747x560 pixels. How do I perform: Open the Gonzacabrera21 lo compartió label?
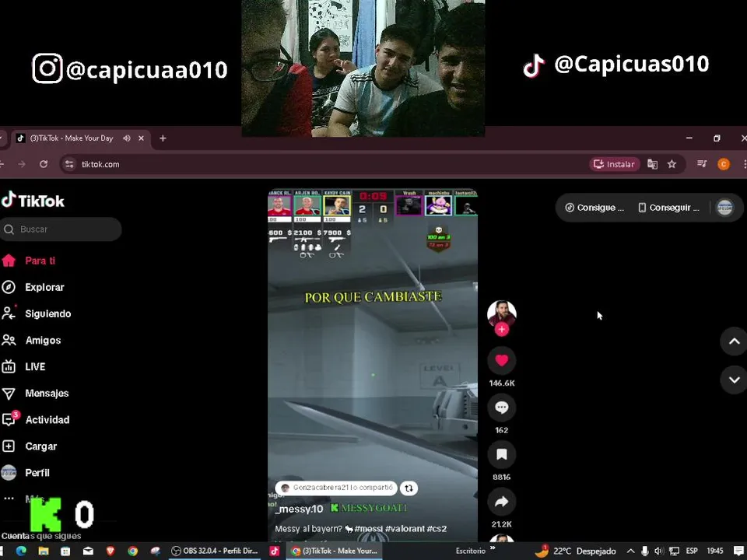(x=336, y=488)
